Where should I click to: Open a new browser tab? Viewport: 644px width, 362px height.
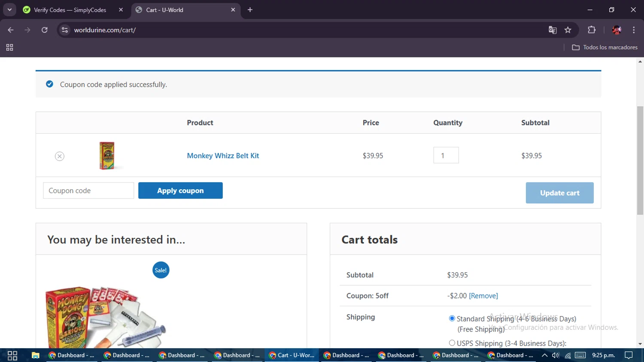250,10
